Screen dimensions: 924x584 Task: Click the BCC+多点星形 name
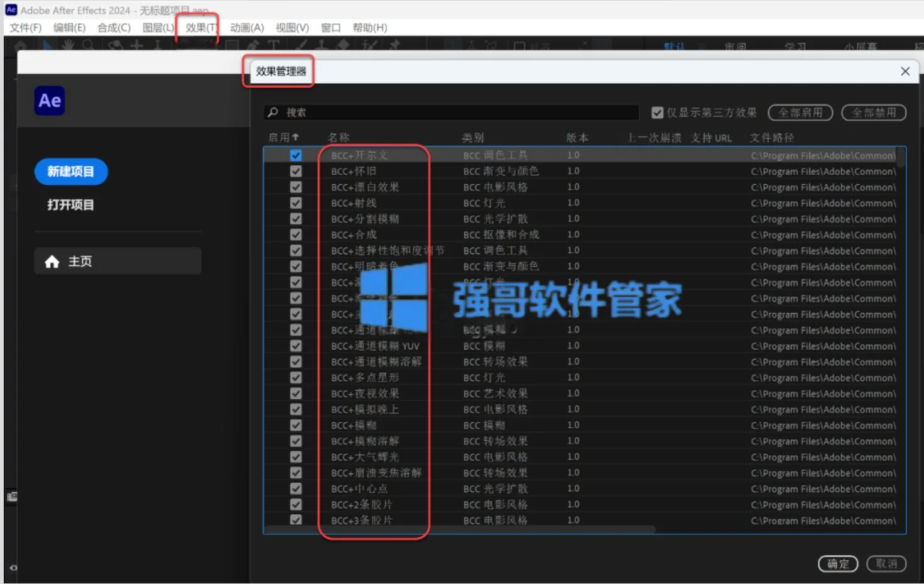point(365,377)
